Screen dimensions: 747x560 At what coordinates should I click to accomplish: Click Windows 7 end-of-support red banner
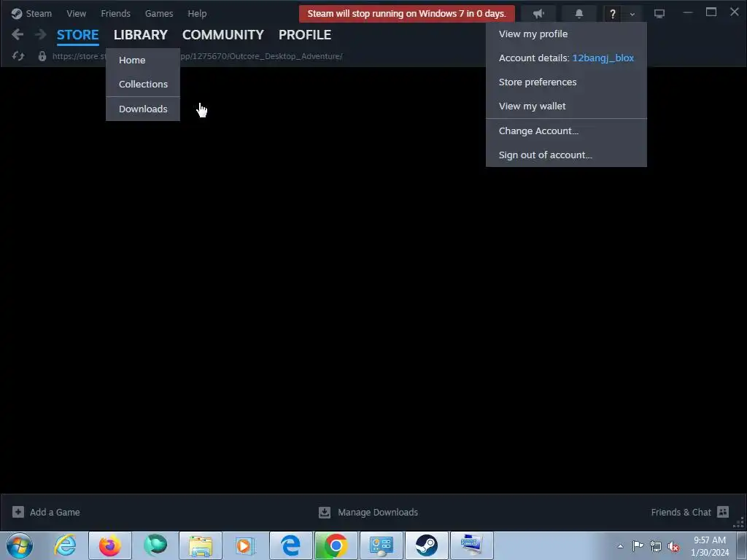(407, 14)
